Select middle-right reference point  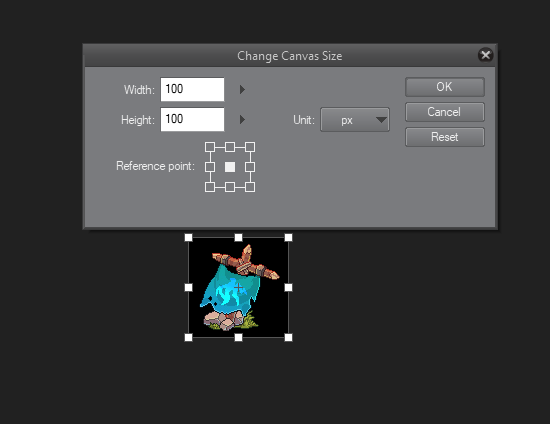(250, 167)
